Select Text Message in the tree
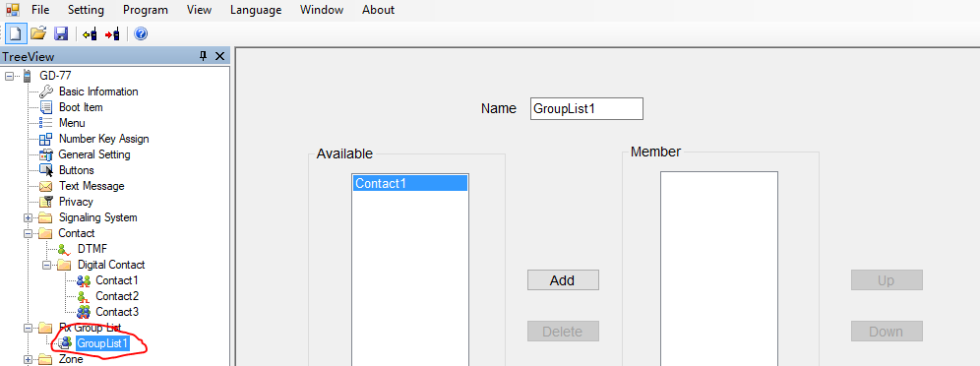The image size is (980, 366). click(92, 186)
